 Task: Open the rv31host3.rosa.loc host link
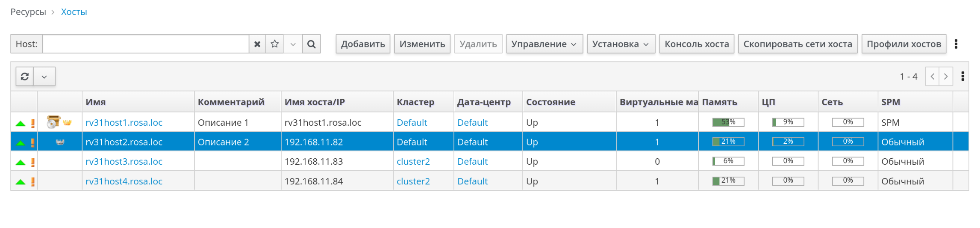[x=124, y=162]
